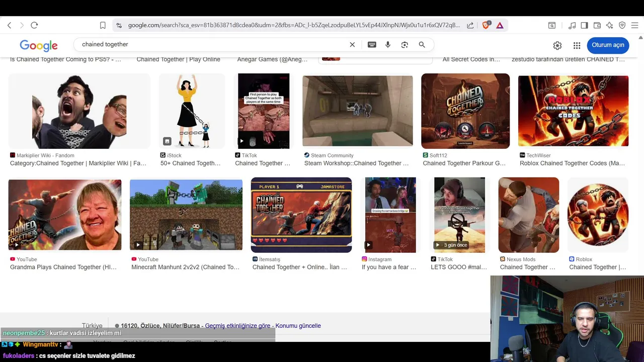This screenshot has height=362, width=644.
Task: Open the Grandma Plays video thumbnail
Action: [65, 215]
